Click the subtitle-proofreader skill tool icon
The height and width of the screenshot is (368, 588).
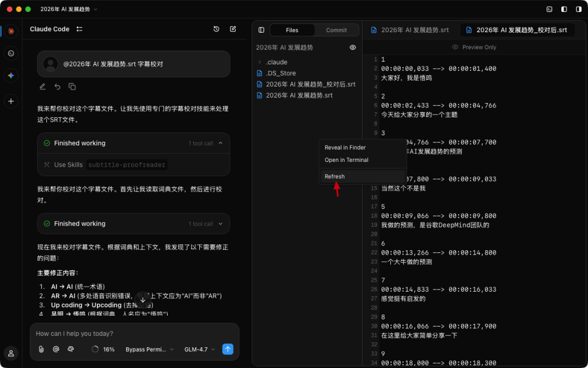click(x=47, y=165)
